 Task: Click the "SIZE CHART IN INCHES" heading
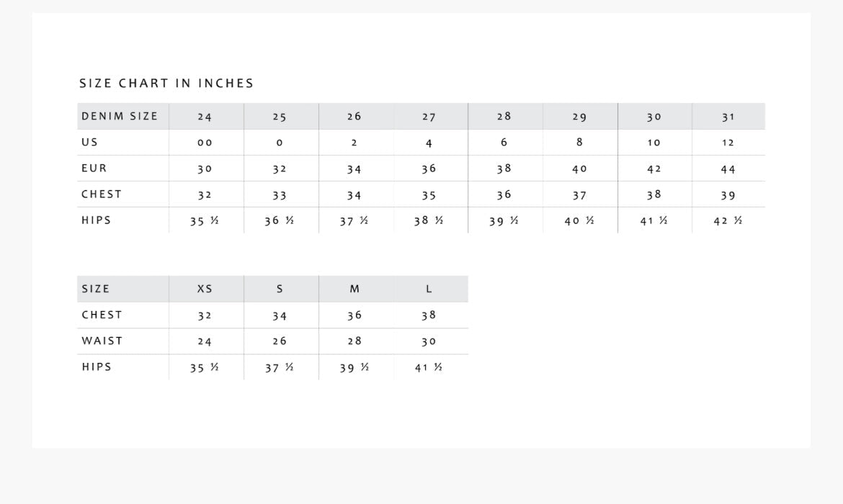(166, 84)
